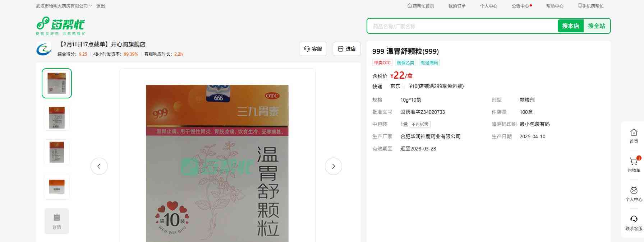This screenshot has width=644, height=242.
Task: Open 个人中心 from the right sidebar
Action: (x=634, y=191)
